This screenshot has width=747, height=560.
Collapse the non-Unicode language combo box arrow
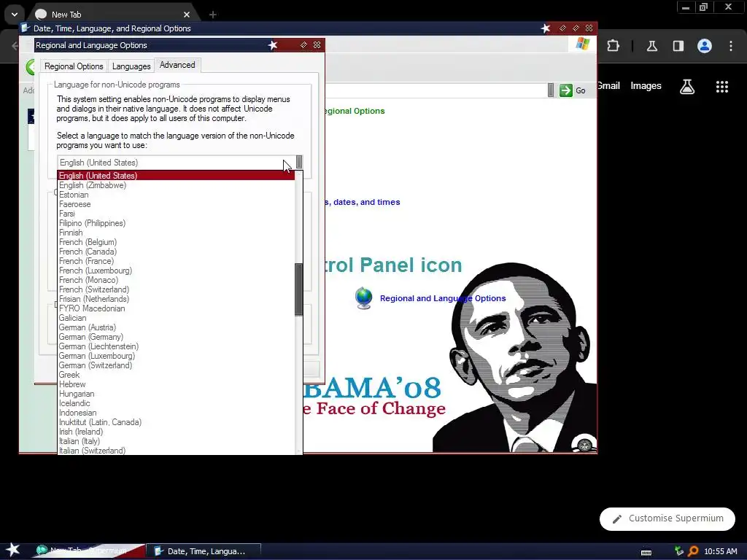pyautogui.click(x=299, y=163)
